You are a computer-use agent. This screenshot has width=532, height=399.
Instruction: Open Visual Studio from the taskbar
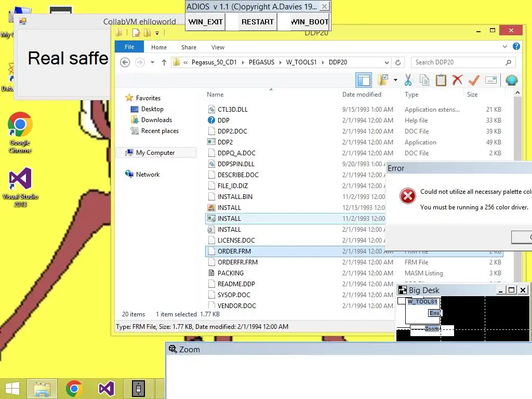click(x=106, y=389)
